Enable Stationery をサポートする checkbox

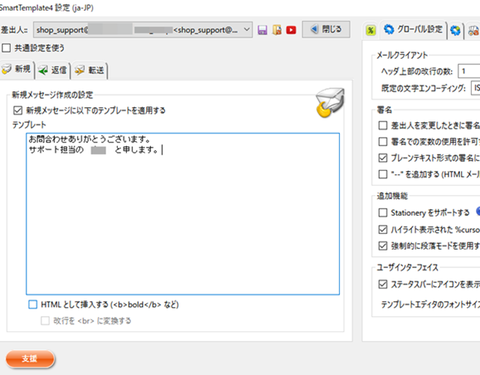point(383,213)
